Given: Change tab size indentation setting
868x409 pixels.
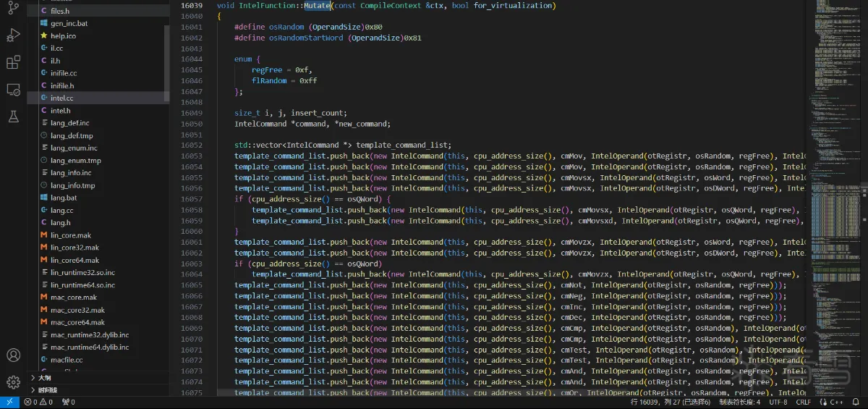Looking at the screenshot, I should click(x=739, y=402).
